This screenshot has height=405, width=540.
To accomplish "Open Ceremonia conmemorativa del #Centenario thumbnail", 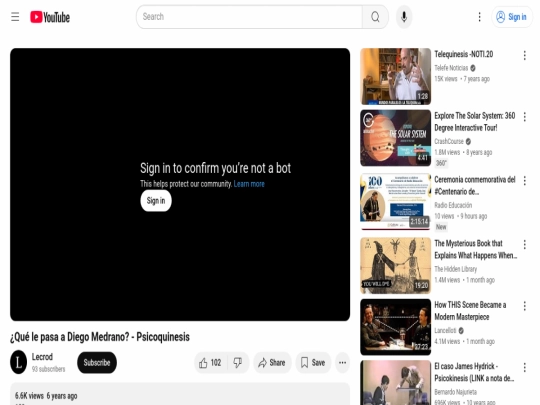I will point(395,202).
